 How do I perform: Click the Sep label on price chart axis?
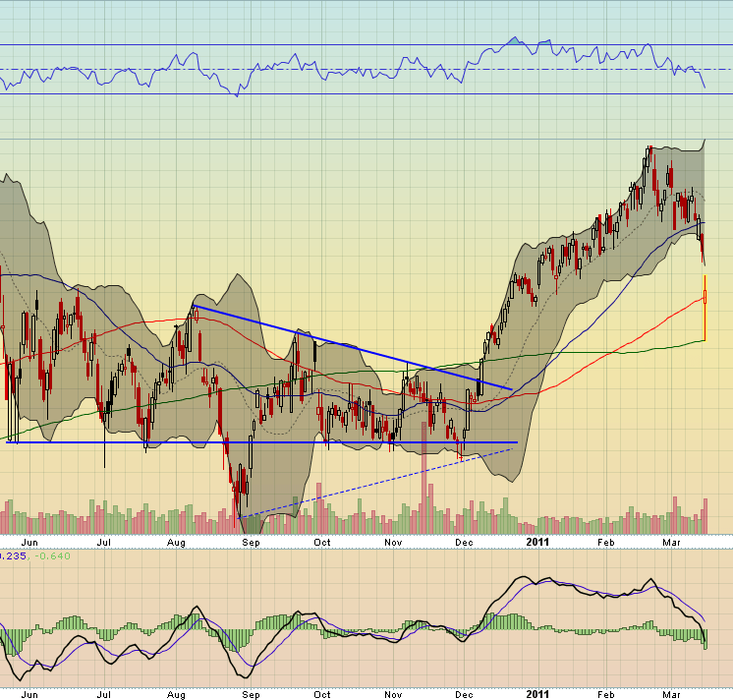coord(251,543)
